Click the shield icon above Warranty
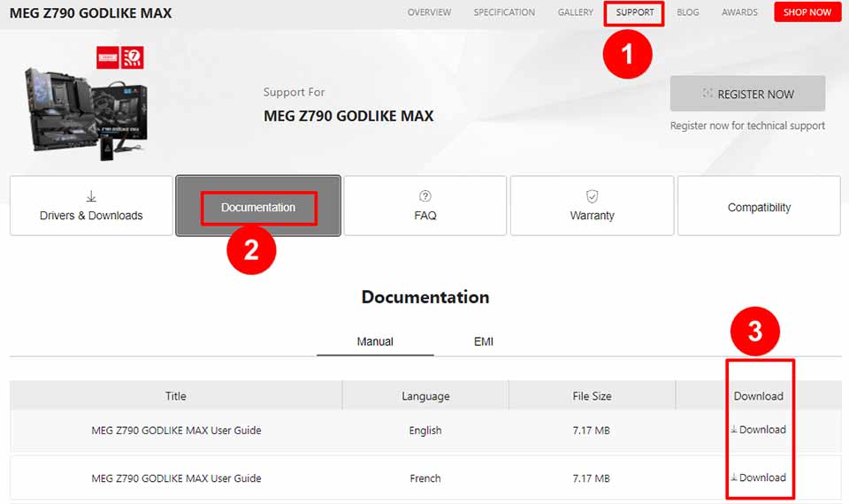This screenshot has width=849, height=504. pos(592,196)
